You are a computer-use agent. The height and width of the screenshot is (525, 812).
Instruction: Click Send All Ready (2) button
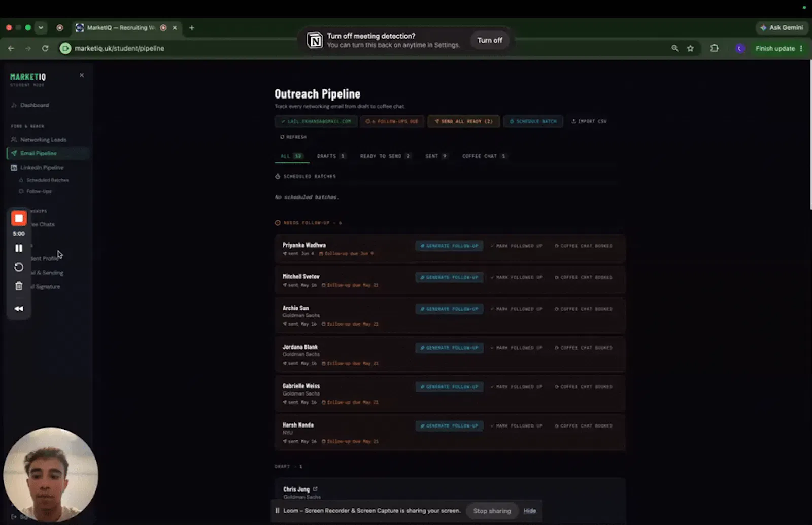[x=463, y=121]
